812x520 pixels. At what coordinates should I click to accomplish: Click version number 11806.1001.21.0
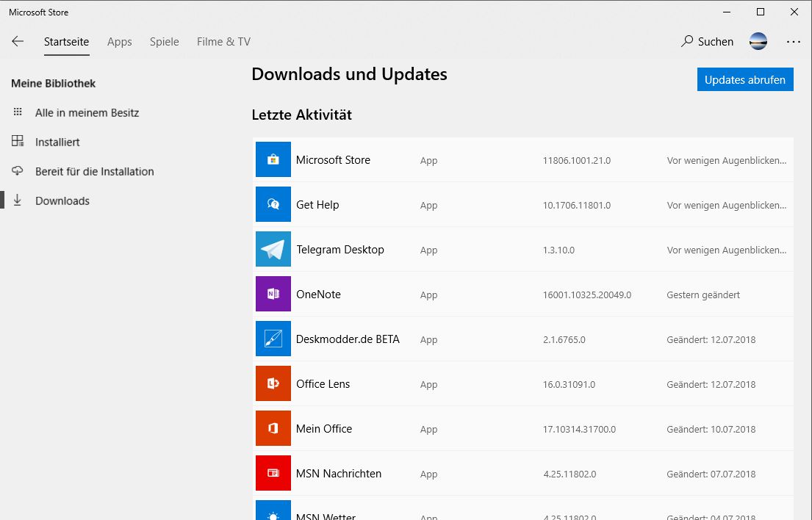[x=577, y=160]
